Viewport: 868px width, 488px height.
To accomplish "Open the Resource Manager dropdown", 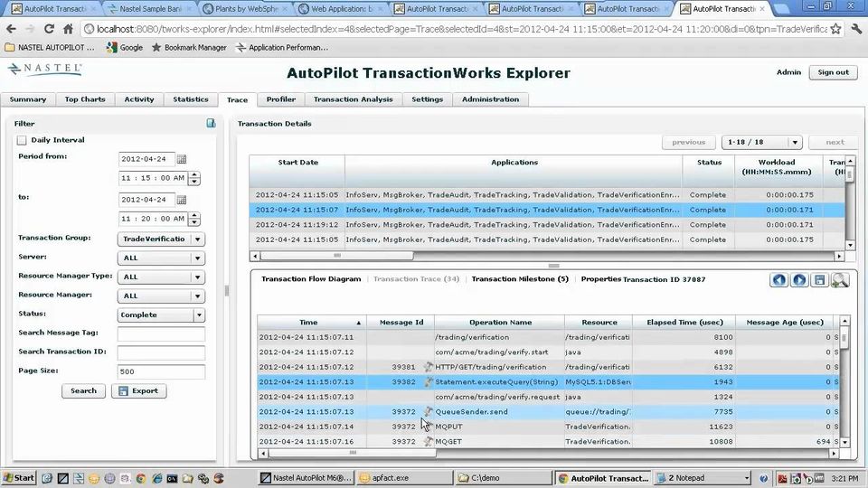I will (161, 296).
